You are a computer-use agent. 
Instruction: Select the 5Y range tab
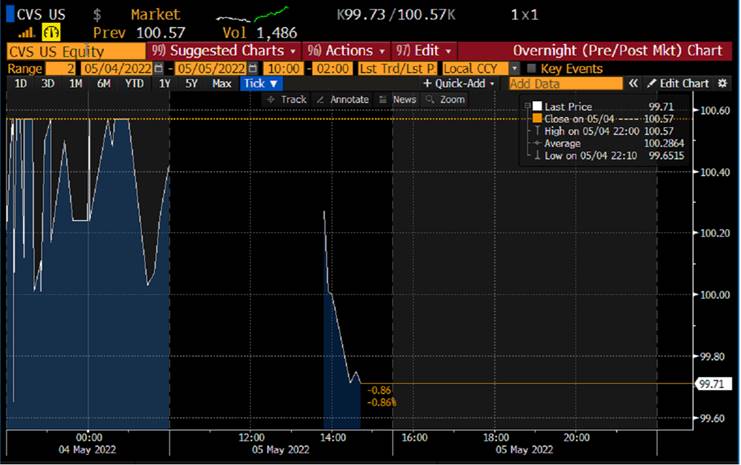click(191, 84)
